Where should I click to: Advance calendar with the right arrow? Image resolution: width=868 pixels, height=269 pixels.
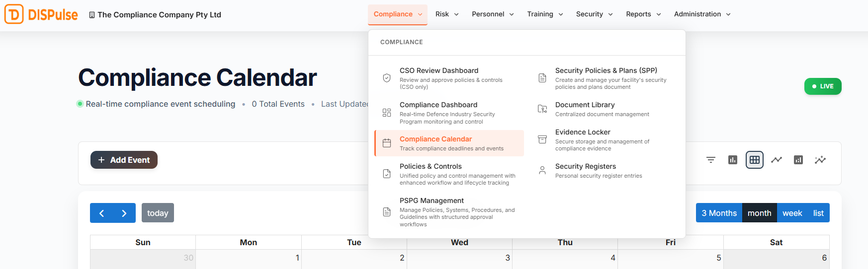point(124,213)
